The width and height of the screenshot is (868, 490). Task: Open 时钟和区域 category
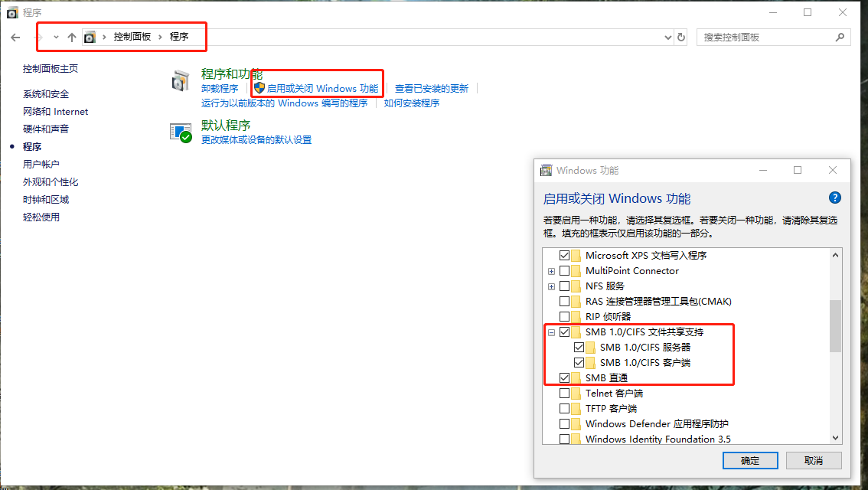(x=46, y=199)
